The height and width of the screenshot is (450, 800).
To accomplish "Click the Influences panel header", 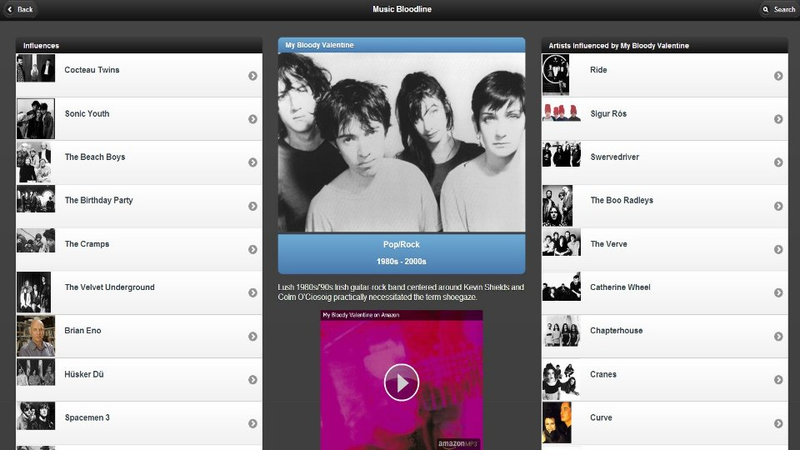I will (139, 45).
